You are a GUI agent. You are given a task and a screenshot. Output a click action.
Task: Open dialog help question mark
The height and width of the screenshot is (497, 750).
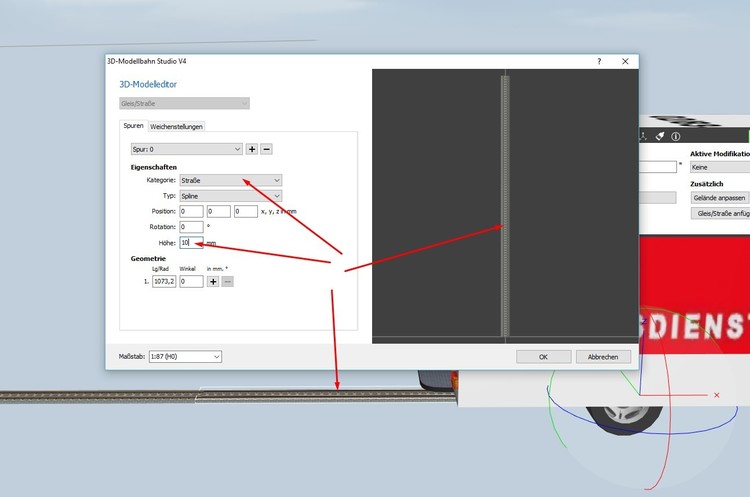click(x=599, y=61)
